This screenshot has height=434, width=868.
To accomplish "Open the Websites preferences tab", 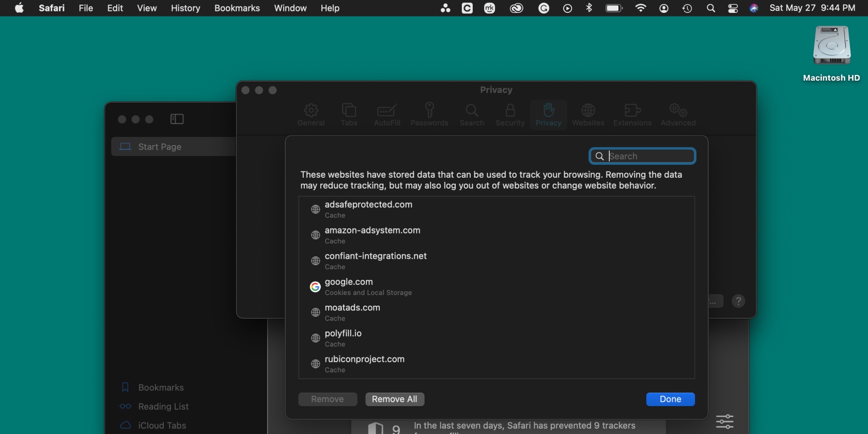I will tap(588, 115).
